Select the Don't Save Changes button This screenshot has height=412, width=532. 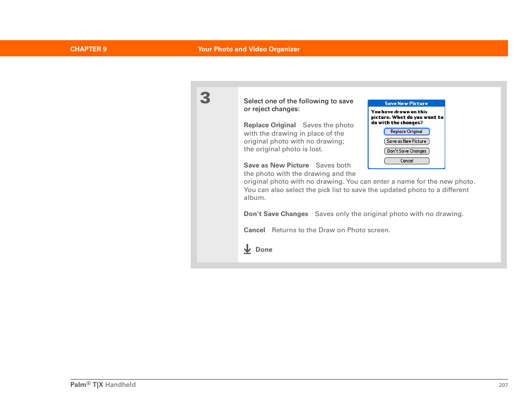(x=407, y=151)
